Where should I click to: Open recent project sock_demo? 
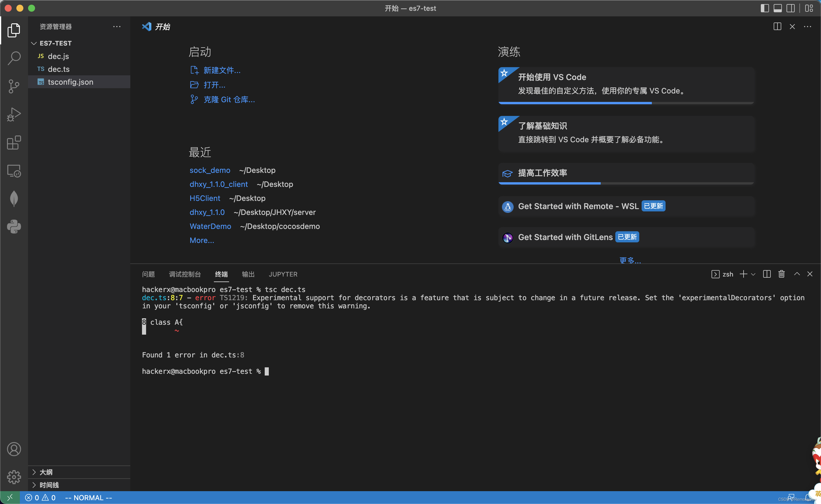210,170
